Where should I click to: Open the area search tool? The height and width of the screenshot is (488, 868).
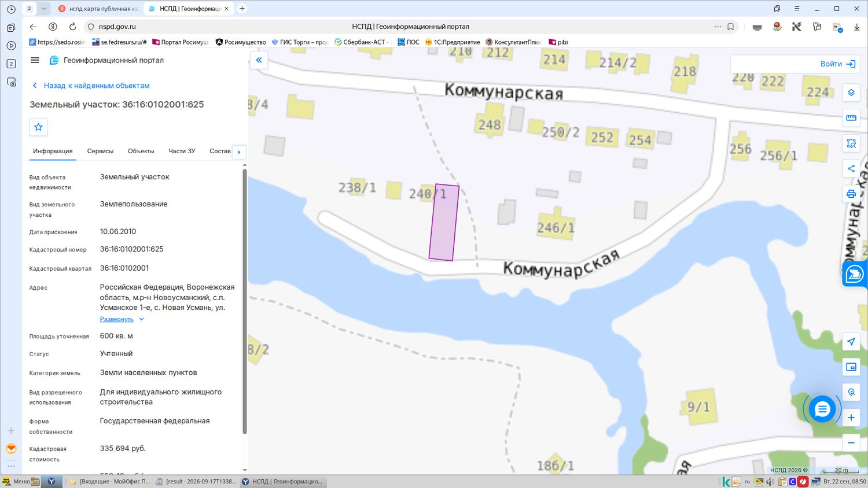[x=851, y=143]
